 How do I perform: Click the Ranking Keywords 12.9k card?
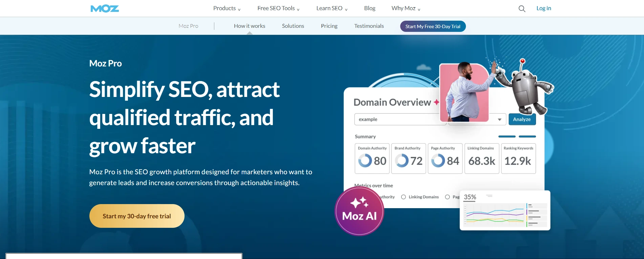[x=518, y=159]
